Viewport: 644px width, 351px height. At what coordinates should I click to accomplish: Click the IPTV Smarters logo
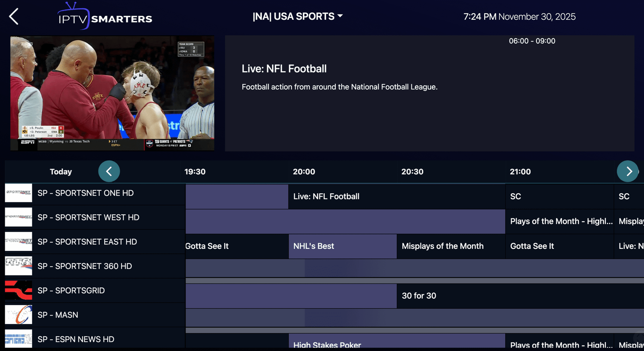tap(105, 17)
